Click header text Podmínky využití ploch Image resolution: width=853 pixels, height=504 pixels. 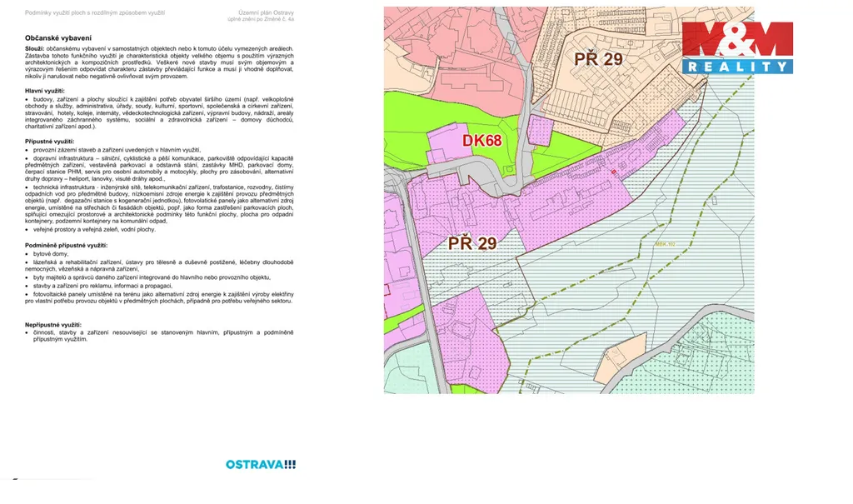pos(95,12)
